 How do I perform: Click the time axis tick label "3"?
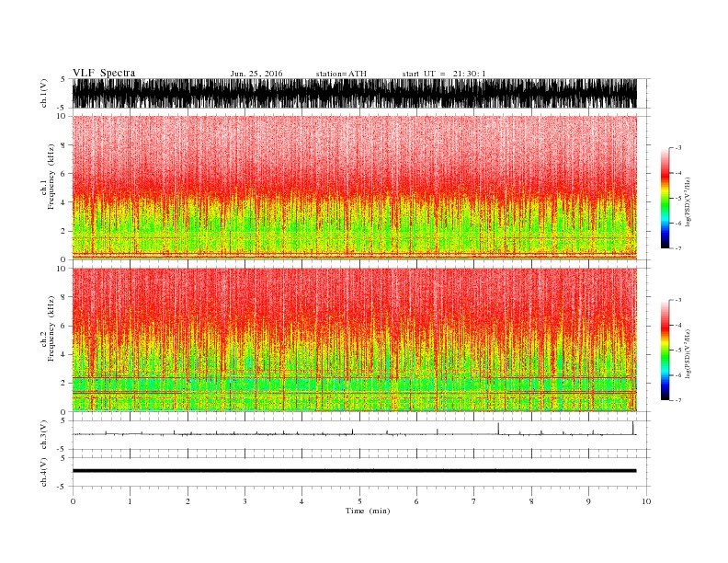245,501
